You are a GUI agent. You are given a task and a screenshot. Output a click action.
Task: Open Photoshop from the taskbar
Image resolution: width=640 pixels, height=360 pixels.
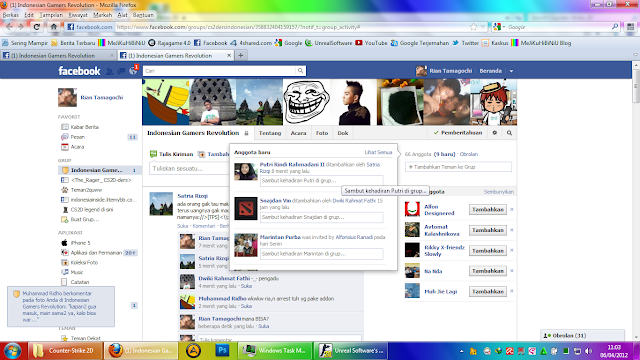pos(222,351)
